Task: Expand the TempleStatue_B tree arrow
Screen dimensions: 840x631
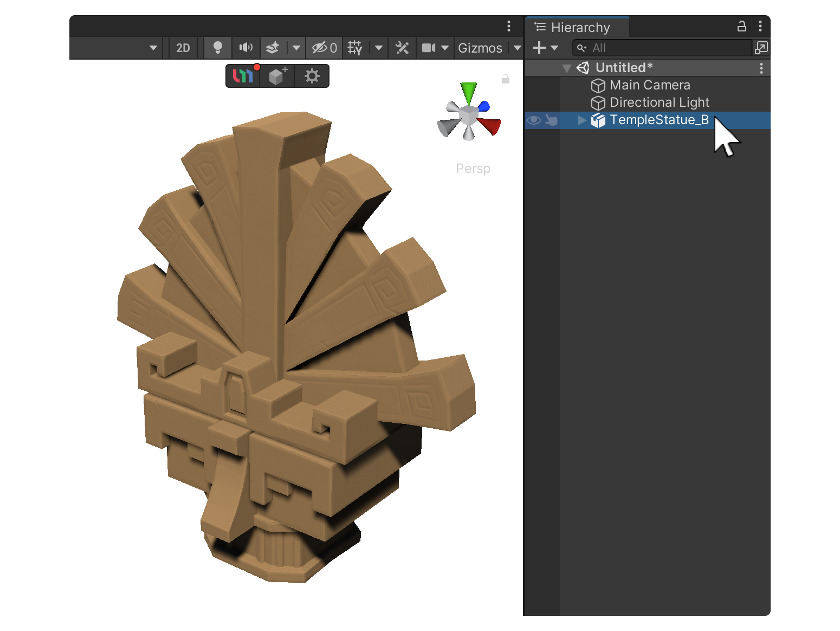Action: [582, 120]
